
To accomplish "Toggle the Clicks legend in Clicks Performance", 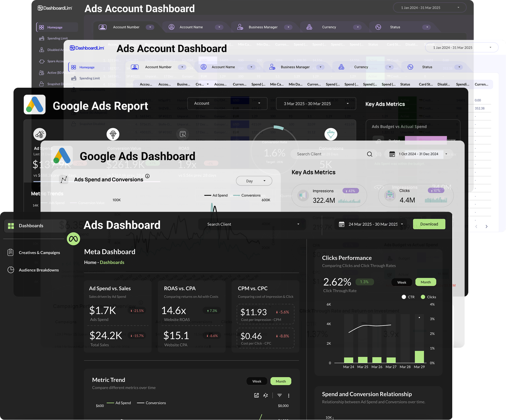I will click(x=428, y=297).
